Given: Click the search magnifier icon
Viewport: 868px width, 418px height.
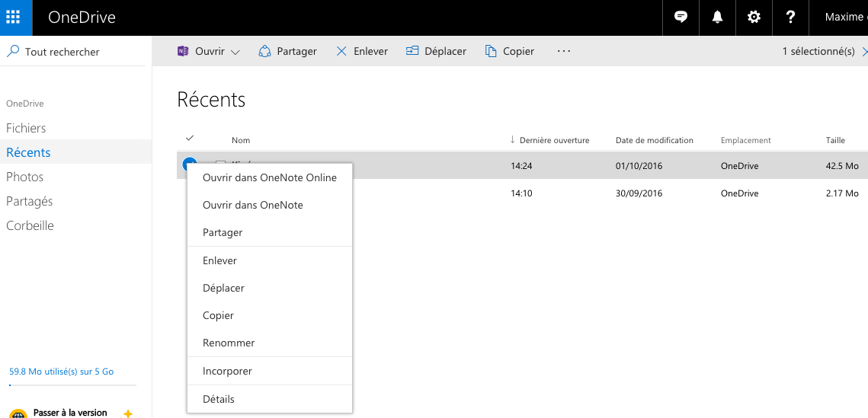Looking at the screenshot, I should (12, 52).
